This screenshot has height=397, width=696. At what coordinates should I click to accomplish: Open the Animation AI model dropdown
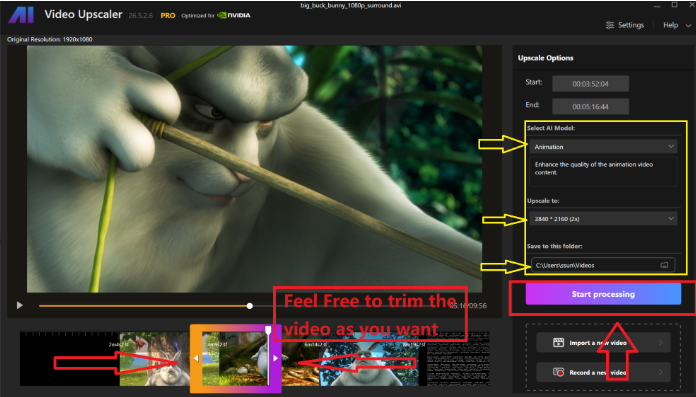604,147
